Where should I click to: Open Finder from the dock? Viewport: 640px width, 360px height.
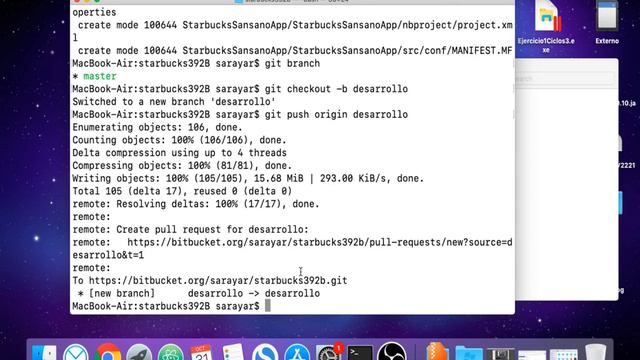pos(44,352)
